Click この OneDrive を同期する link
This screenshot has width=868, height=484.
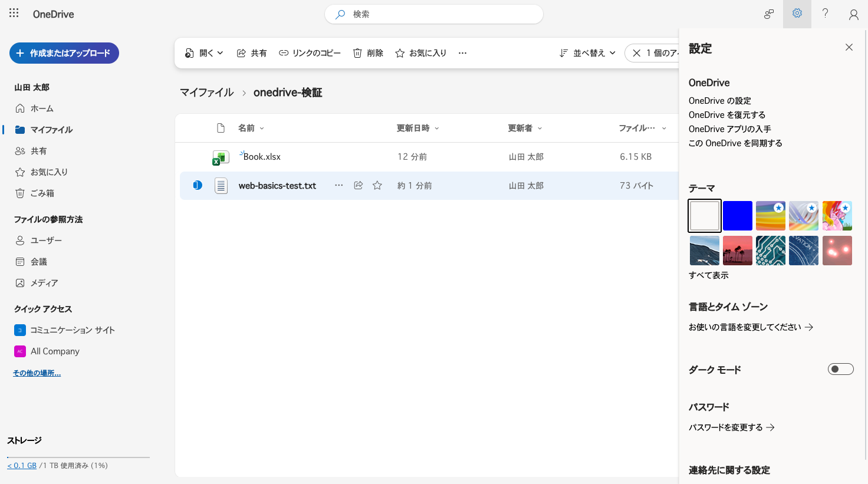[735, 143]
